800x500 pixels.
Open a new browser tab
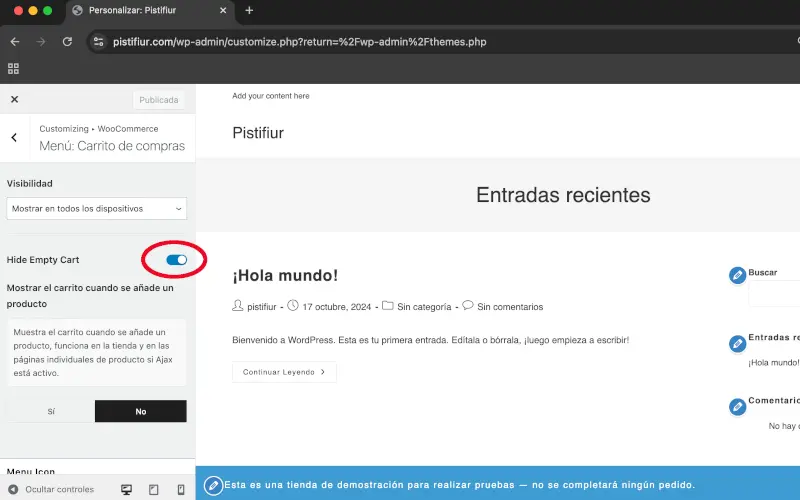pos(249,10)
